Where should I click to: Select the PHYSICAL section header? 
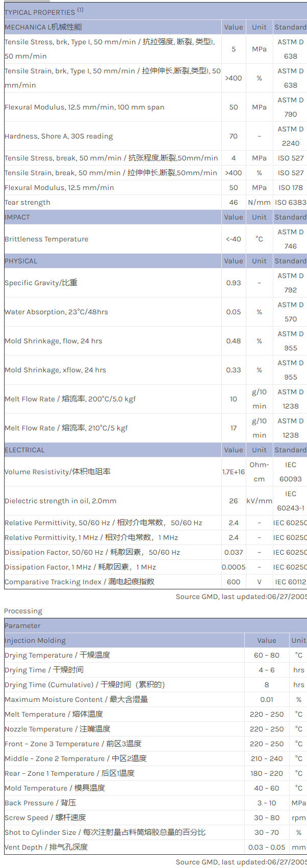point(21,261)
